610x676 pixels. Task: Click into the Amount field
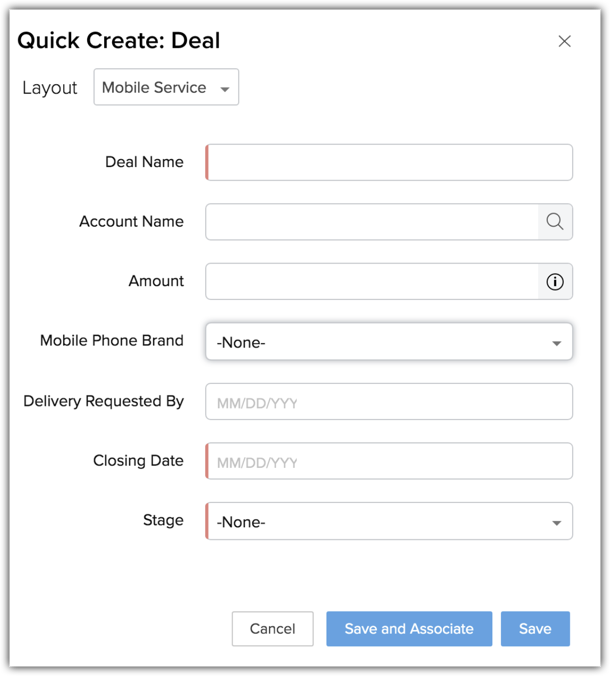tap(372, 282)
